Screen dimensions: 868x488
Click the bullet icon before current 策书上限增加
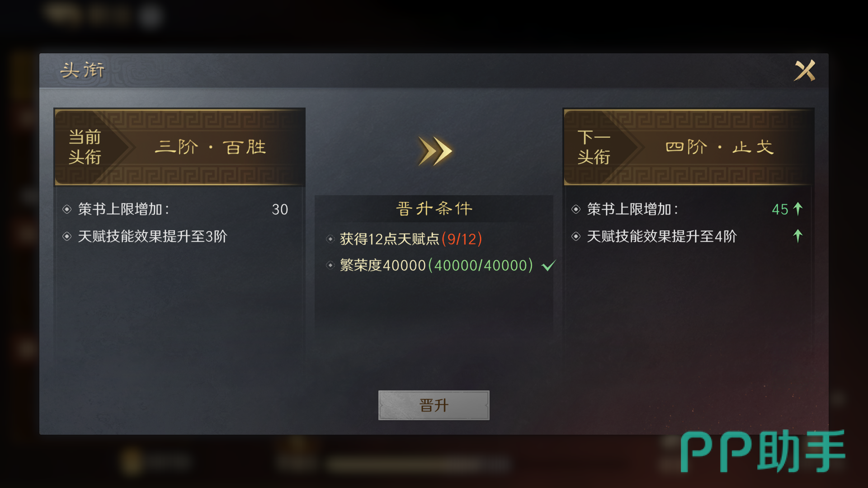tap(67, 209)
